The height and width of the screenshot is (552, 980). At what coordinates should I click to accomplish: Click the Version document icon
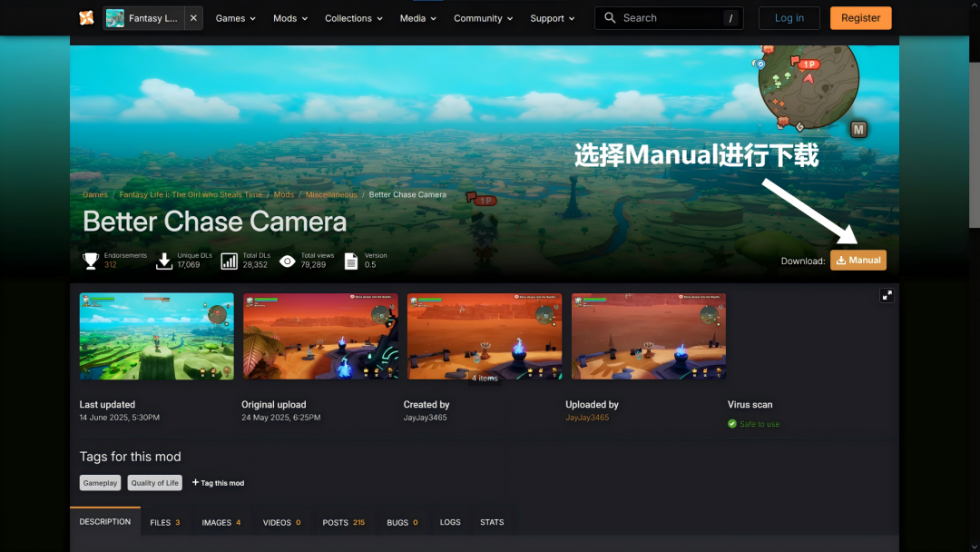pyautogui.click(x=351, y=261)
